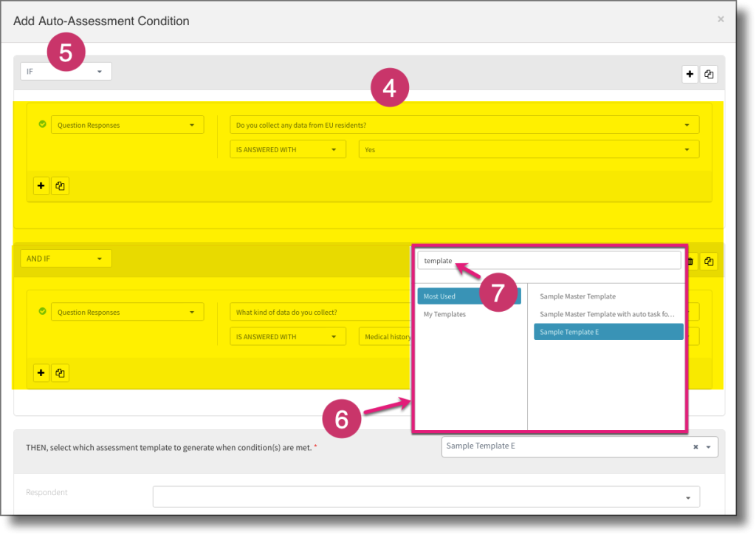Open the AND IF operator dropdown

[100, 259]
